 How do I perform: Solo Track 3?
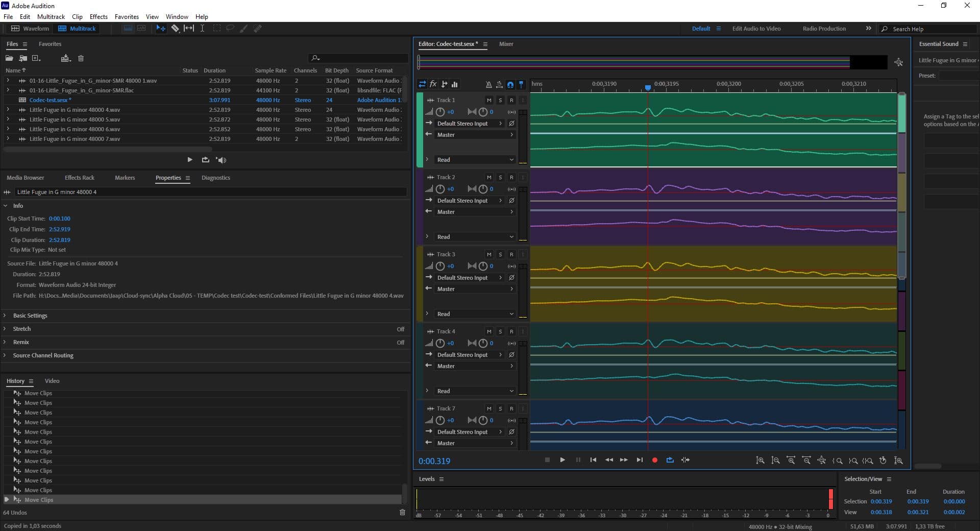[500, 254]
